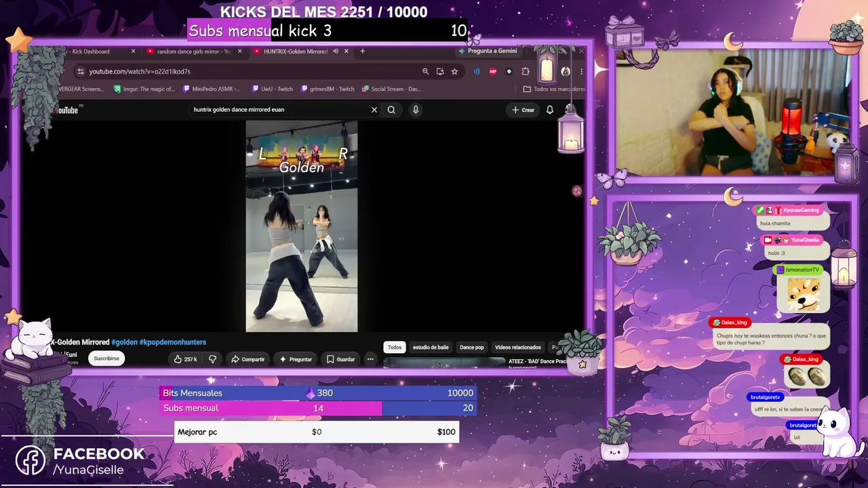Screen dimensions: 868x488
Task: Open a new browser tab with plus
Action: [x=362, y=51]
